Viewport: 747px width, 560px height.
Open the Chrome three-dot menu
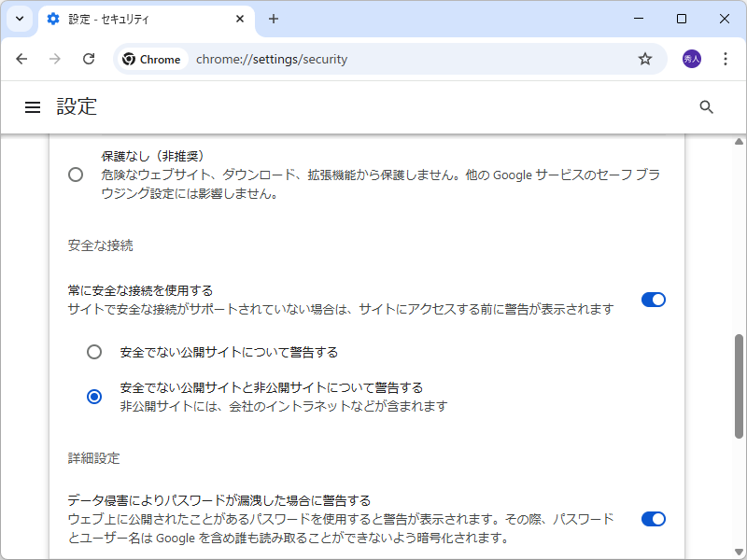(726, 58)
